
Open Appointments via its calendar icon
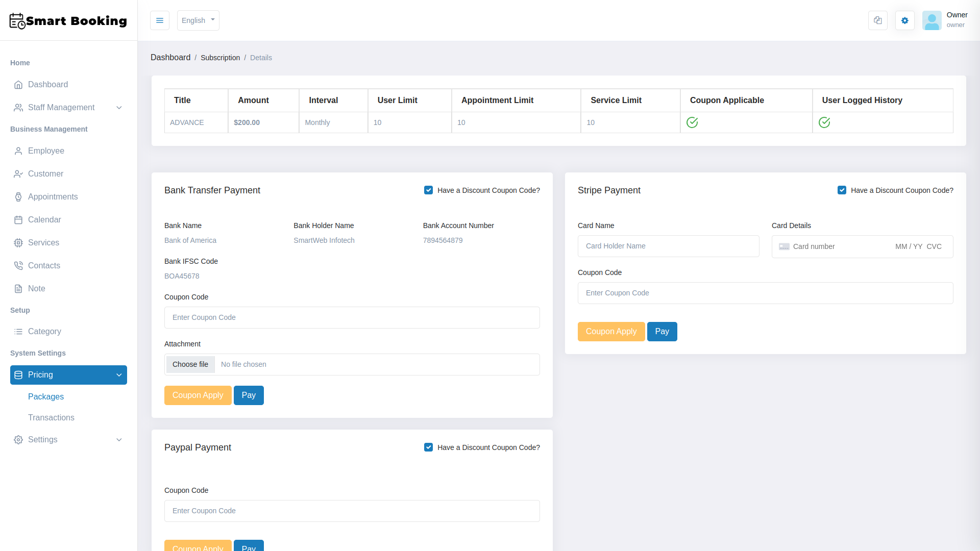pos(18,196)
